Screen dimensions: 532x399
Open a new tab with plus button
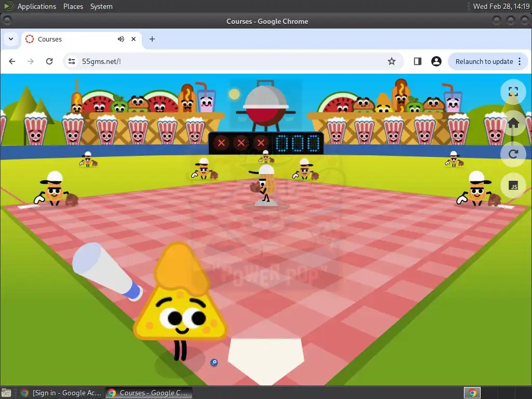click(x=152, y=39)
